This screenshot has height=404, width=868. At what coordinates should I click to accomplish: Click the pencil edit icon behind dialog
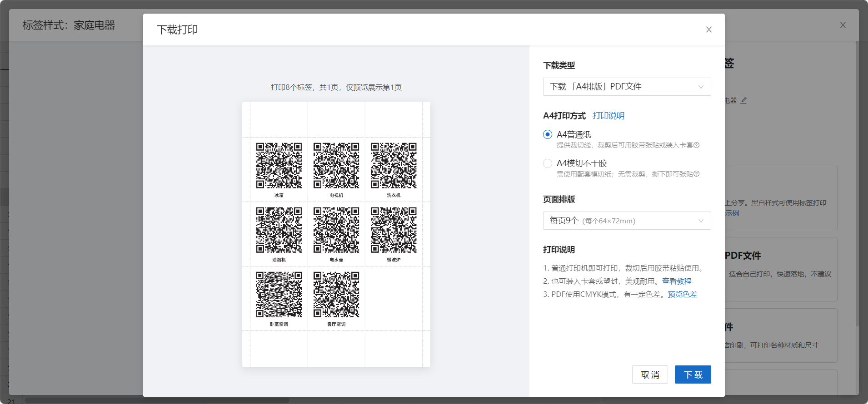(x=743, y=100)
